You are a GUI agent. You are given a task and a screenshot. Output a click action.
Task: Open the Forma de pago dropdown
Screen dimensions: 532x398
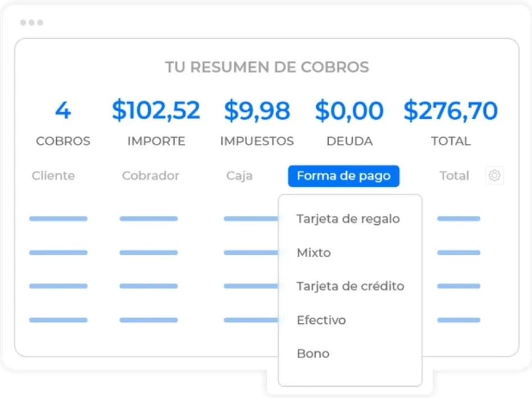pos(344,176)
